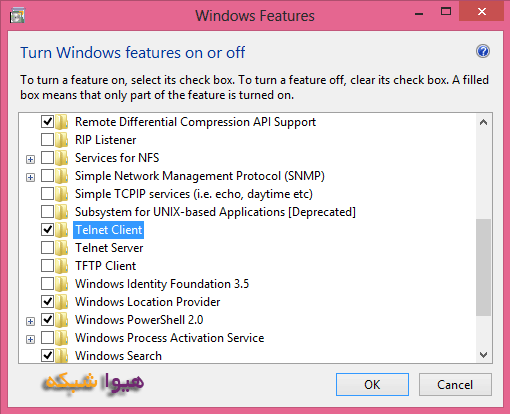Confirm changes with the OK button
The height and width of the screenshot is (414, 510).
[372, 384]
